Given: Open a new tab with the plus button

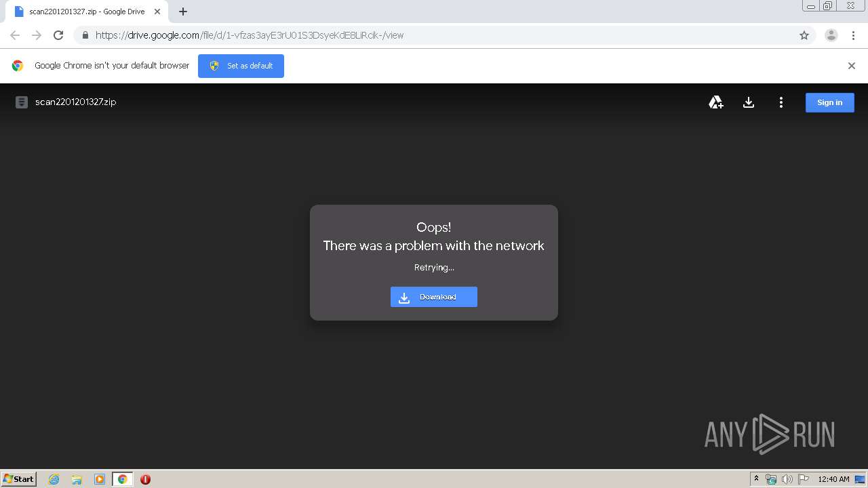Looking at the screenshot, I should [183, 12].
